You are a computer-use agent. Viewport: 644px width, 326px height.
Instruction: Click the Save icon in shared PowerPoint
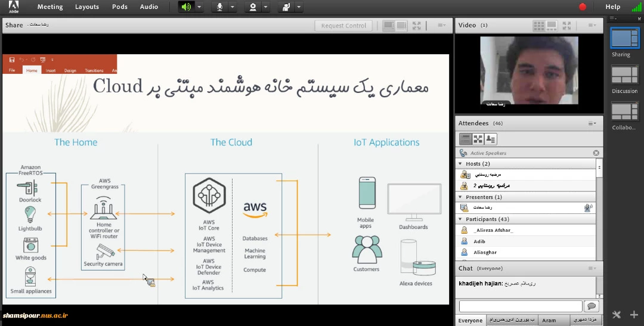tap(12, 60)
